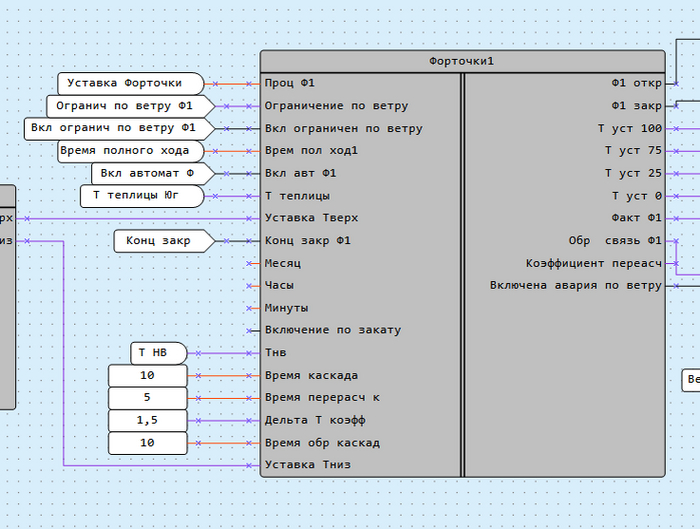This screenshot has width=700, height=529.
Task: Click the Уставка Форточки input tag
Action: tap(129, 83)
